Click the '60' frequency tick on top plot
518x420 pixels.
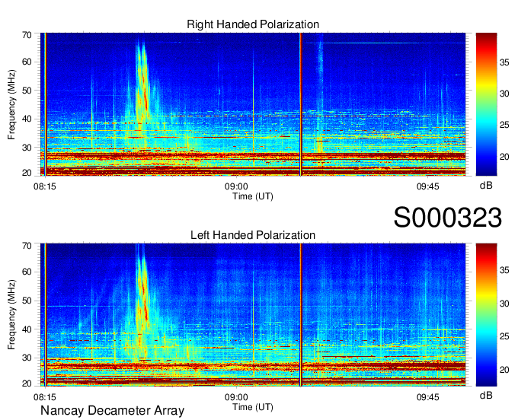pyautogui.click(x=27, y=62)
